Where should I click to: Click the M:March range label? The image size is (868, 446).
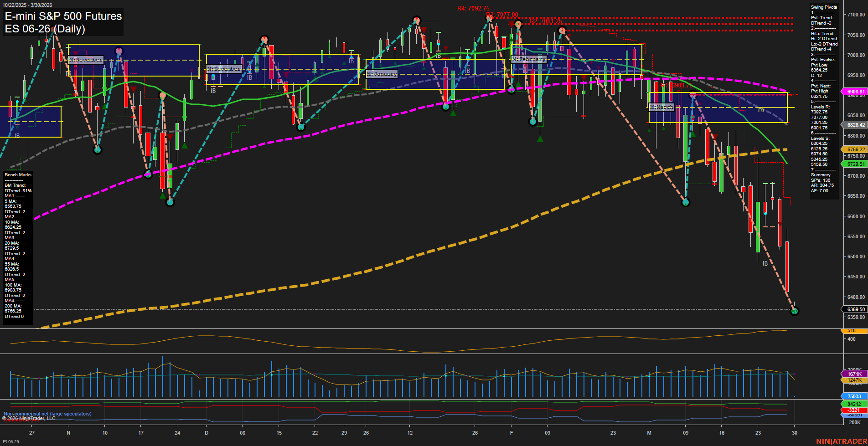pyautogui.click(x=661, y=107)
